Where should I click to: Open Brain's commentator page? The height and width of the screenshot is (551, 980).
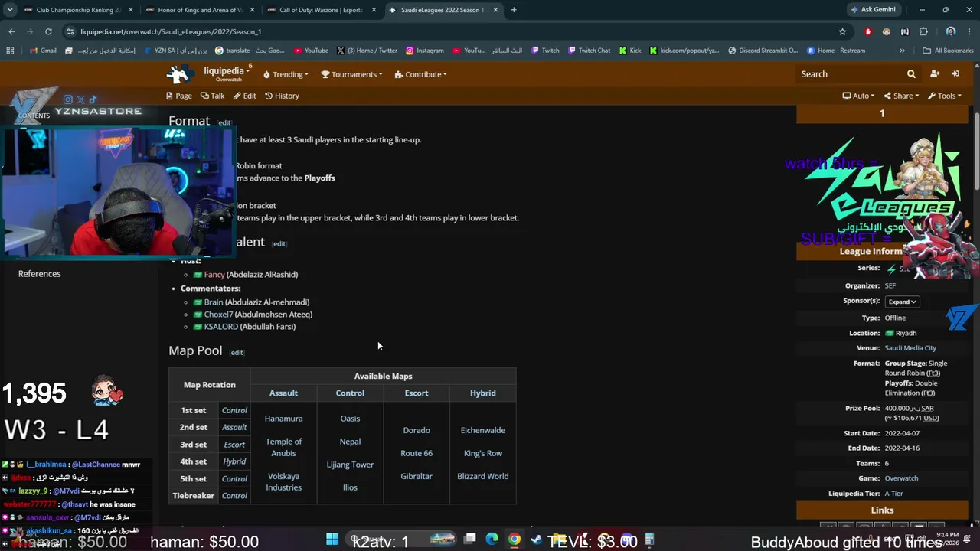click(x=214, y=302)
